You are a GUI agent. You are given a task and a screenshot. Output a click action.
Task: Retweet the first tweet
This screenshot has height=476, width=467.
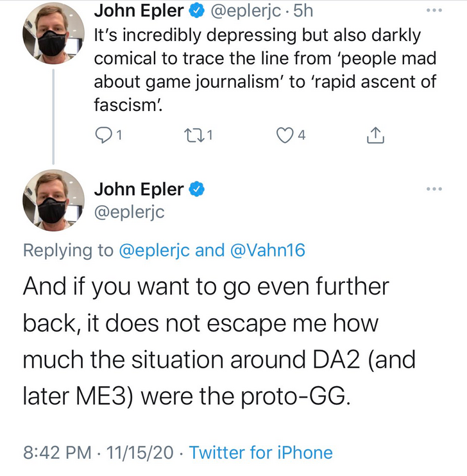click(x=192, y=135)
